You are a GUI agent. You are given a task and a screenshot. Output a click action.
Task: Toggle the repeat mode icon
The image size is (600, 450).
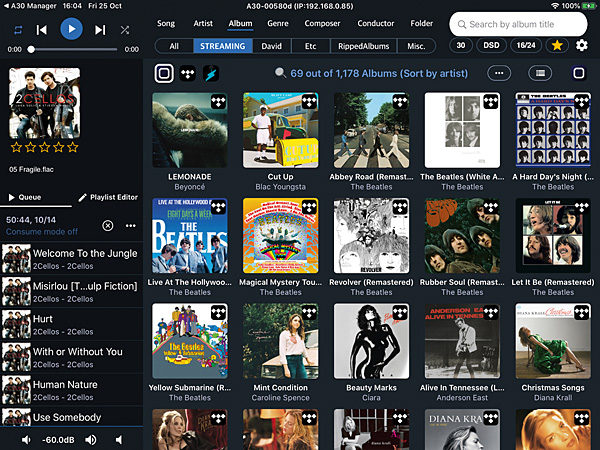[18, 30]
